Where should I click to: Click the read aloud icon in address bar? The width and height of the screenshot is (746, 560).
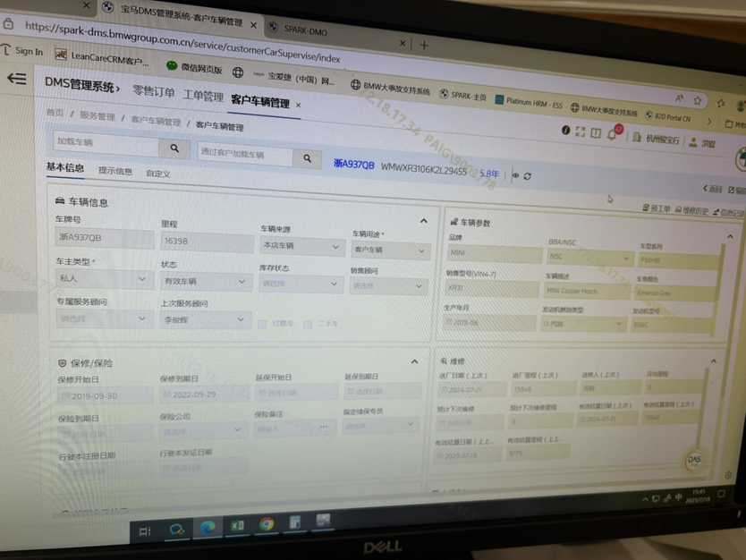click(x=679, y=98)
